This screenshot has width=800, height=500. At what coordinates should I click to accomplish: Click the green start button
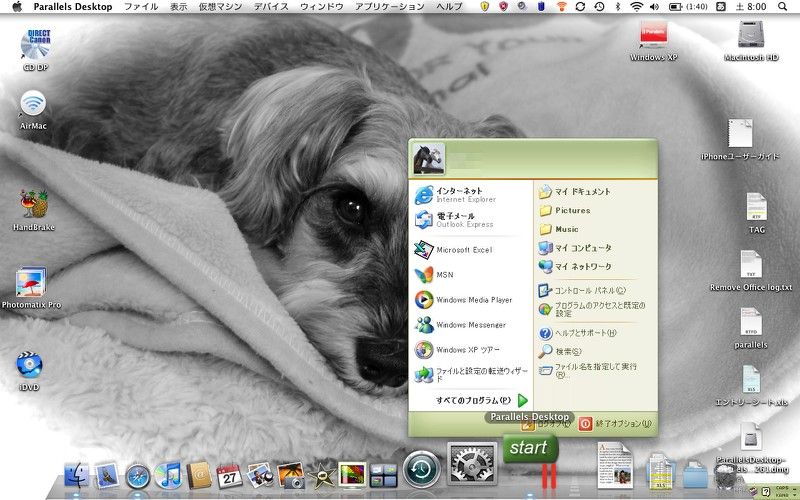(530, 448)
